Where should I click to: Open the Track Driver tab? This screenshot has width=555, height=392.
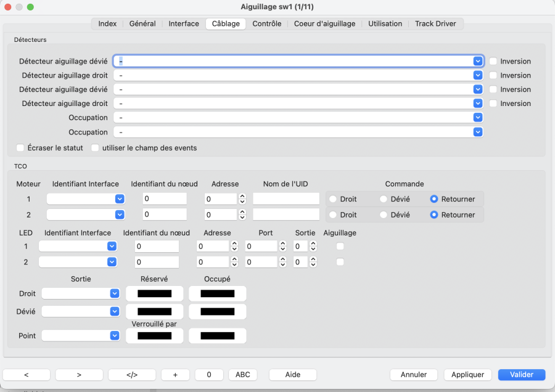437,24
